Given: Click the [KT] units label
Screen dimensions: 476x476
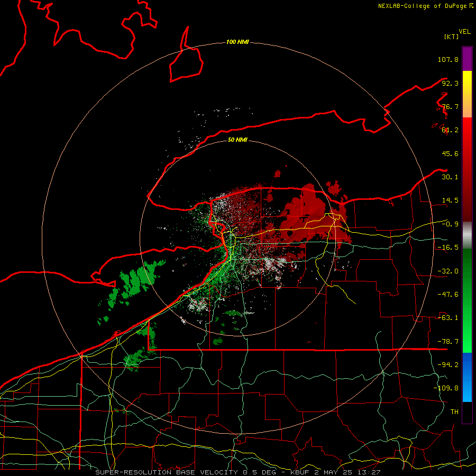Looking at the screenshot, I should point(451,36).
